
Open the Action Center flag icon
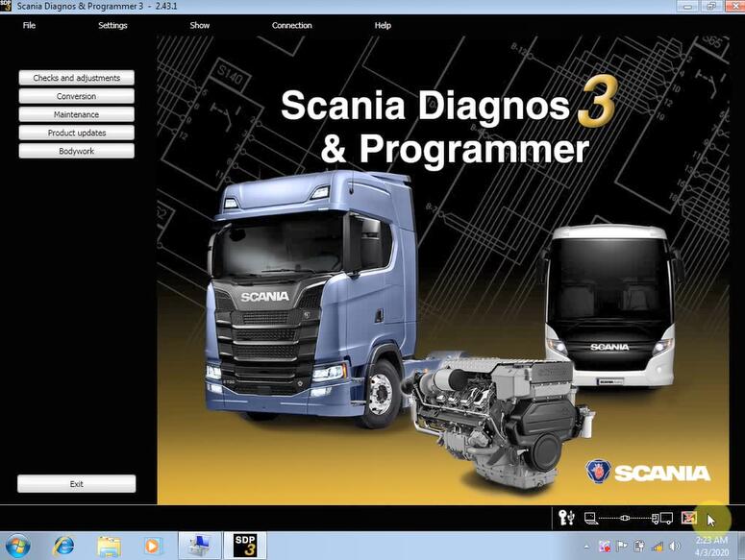click(x=621, y=547)
